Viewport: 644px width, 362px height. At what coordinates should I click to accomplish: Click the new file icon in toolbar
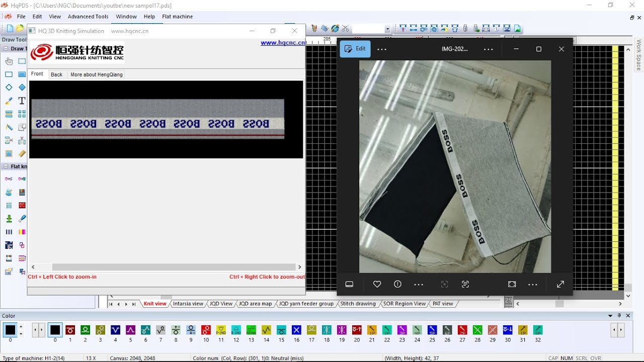[x=10, y=29]
